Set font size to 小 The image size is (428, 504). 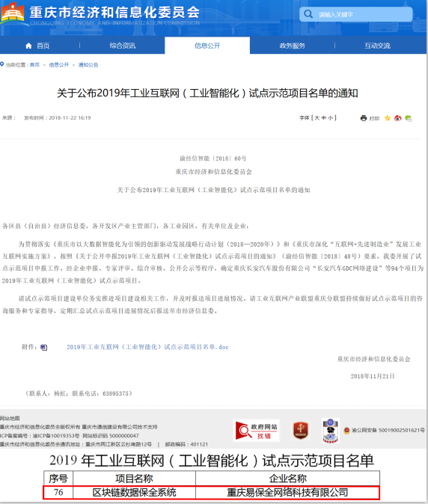(x=330, y=118)
